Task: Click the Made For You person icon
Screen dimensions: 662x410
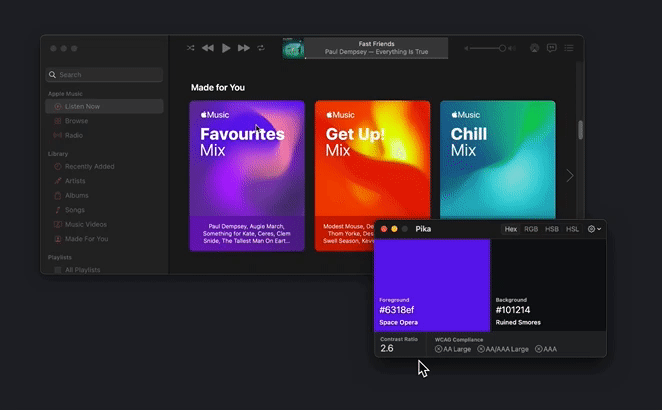Action: coord(58,239)
